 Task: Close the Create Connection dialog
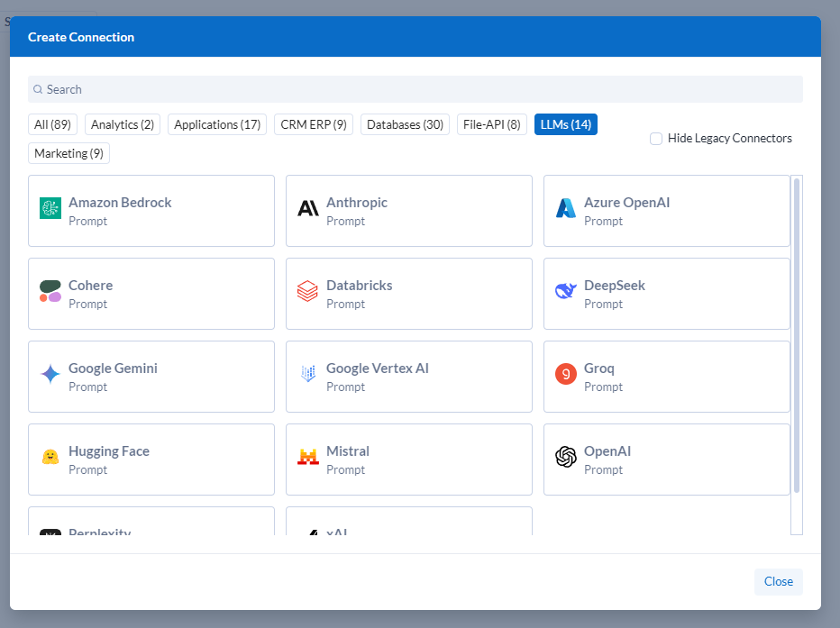point(779,581)
